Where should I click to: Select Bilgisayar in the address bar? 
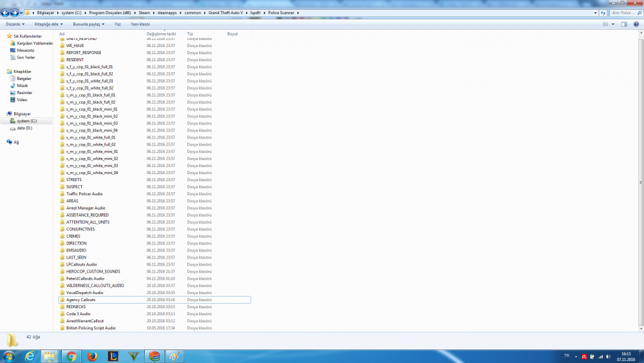tap(46, 13)
